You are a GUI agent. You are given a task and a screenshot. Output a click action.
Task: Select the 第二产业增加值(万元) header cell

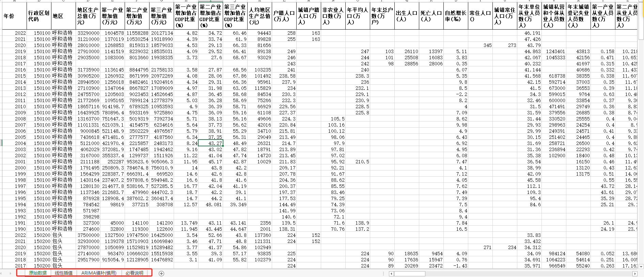coord(137,16)
